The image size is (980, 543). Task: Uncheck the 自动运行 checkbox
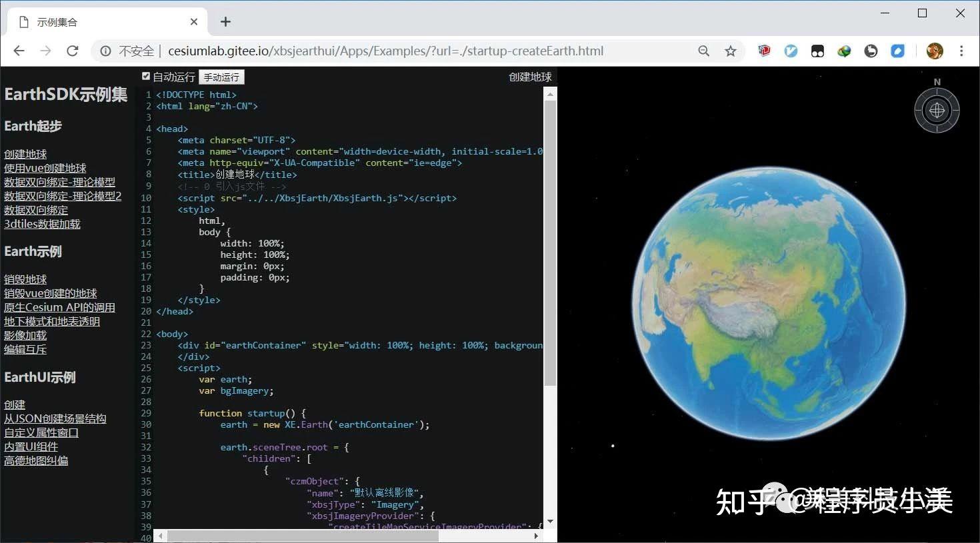146,75
